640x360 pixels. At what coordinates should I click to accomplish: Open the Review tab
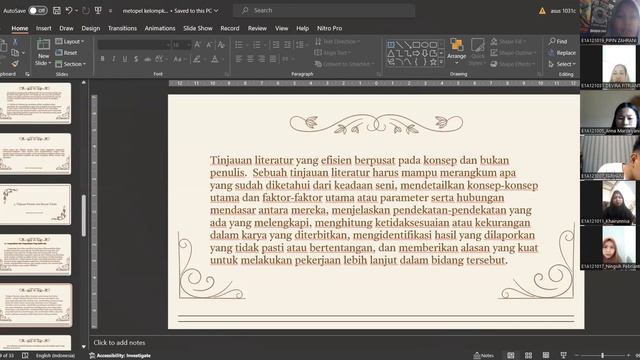257,28
